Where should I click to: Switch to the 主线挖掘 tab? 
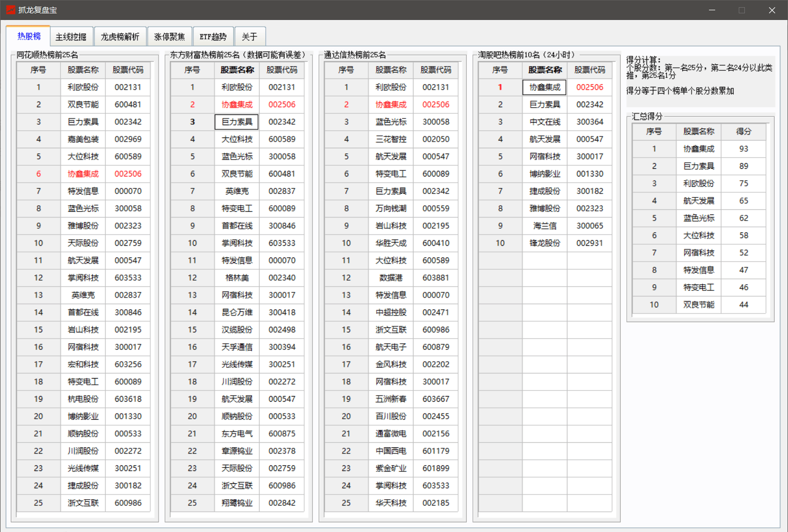tap(71, 37)
